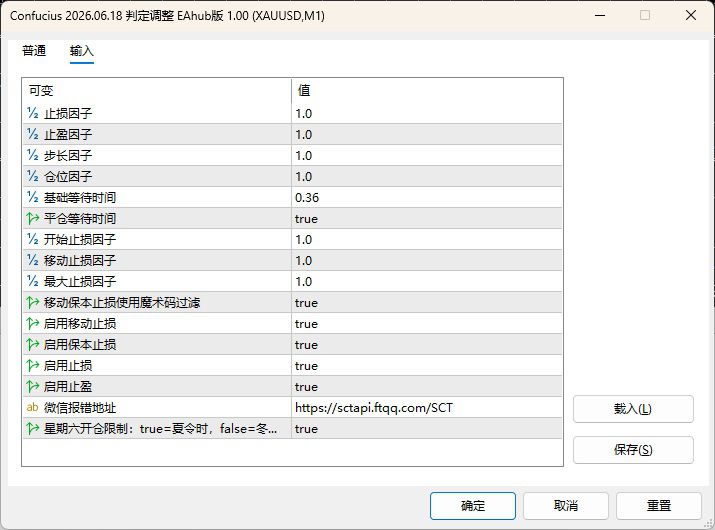Viewport: 715px width, 530px height.
Task: Switch to the 普通 tab
Action: tap(34, 50)
